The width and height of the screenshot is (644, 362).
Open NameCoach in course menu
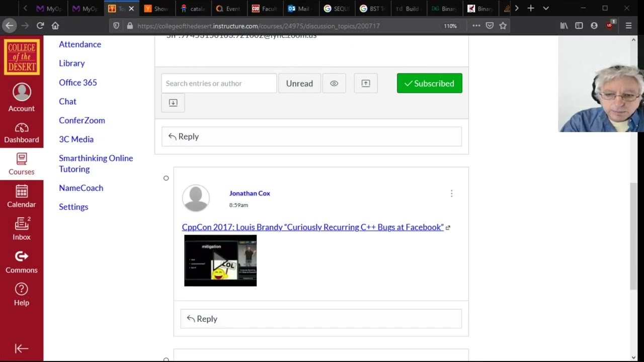[x=81, y=188]
